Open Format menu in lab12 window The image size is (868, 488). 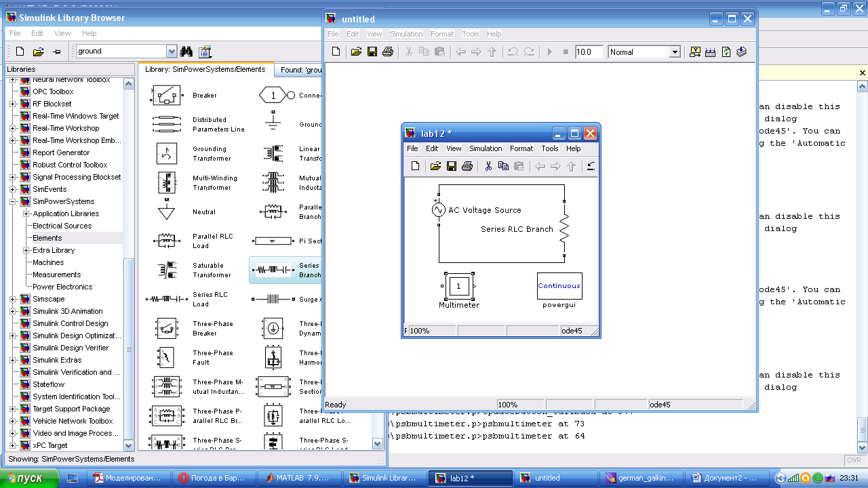[x=521, y=148]
